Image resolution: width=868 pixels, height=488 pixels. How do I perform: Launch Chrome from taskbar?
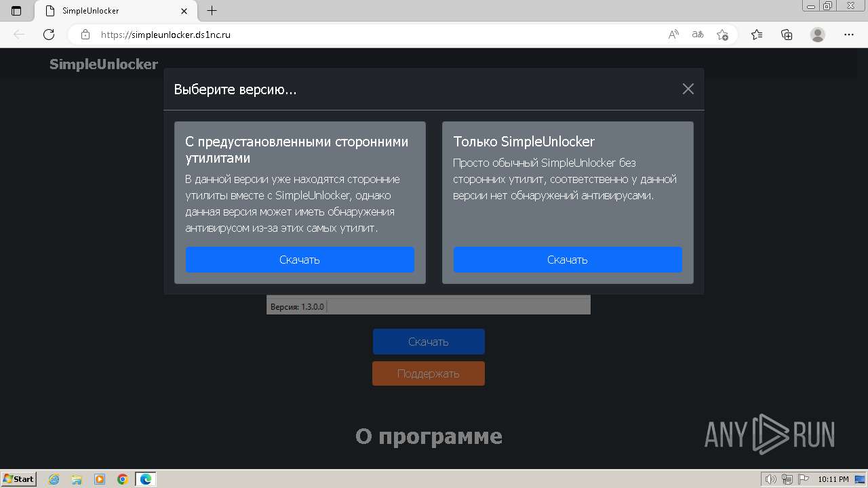tap(123, 479)
